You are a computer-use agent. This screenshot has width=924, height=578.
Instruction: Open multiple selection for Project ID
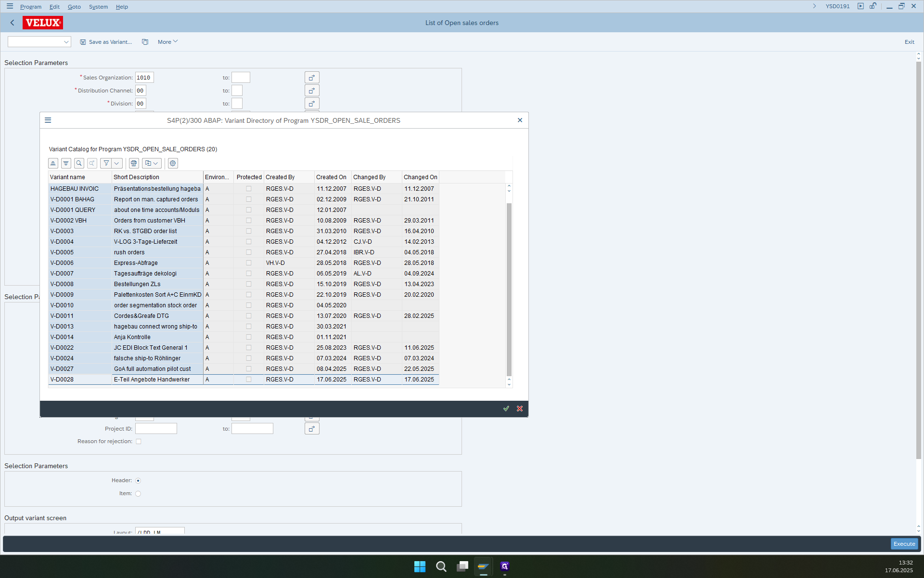pos(312,429)
